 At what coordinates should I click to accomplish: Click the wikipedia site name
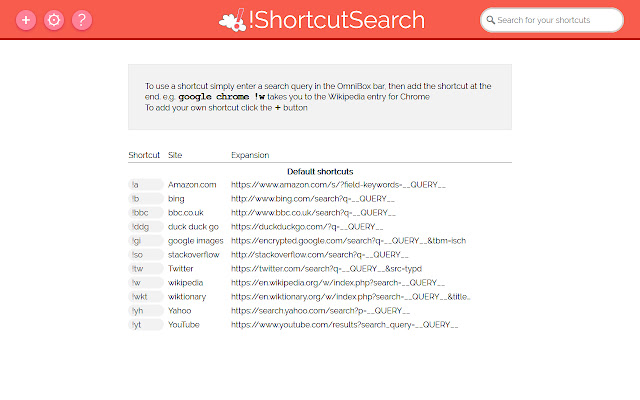pyautogui.click(x=186, y=283)
